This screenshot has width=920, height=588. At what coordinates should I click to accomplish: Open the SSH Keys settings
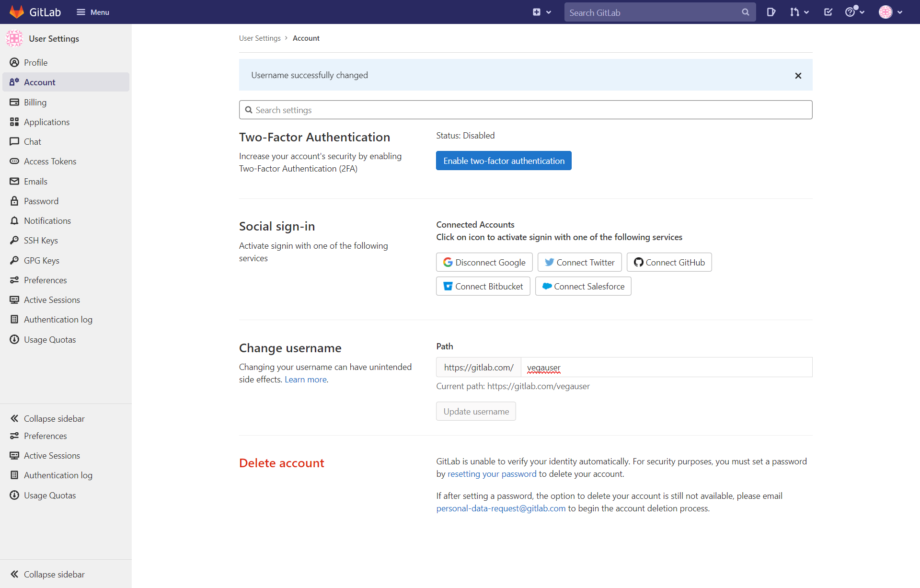coord(41,240)
